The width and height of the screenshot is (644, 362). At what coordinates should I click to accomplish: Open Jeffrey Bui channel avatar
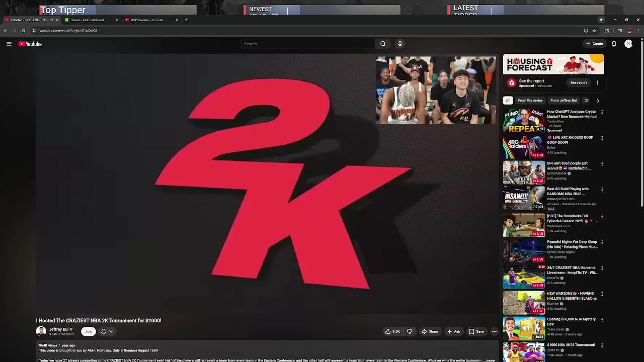[41, 331]
